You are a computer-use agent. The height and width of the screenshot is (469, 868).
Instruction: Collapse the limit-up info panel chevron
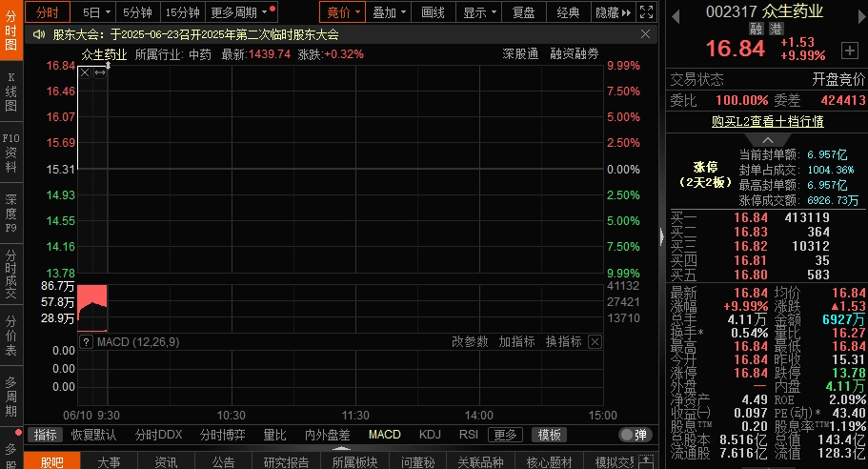(x=768, y=140)
